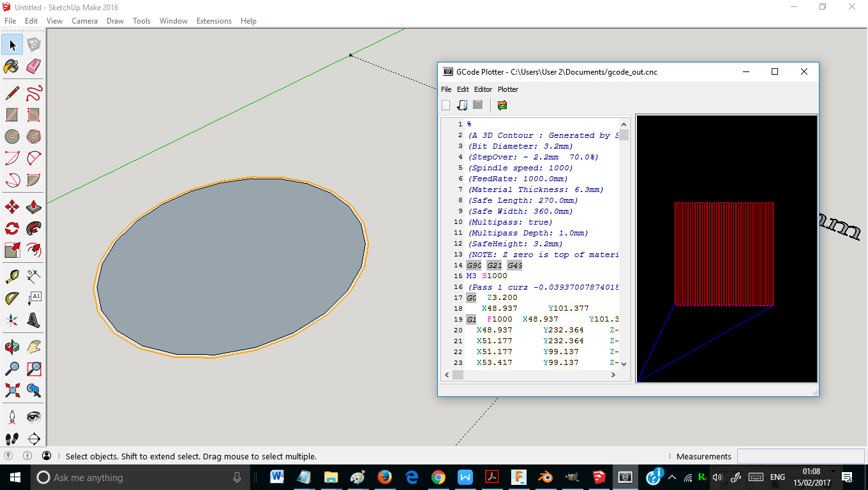
Task: Open the Extensions menu in SketchUp
Action: [x=214, y=21]
